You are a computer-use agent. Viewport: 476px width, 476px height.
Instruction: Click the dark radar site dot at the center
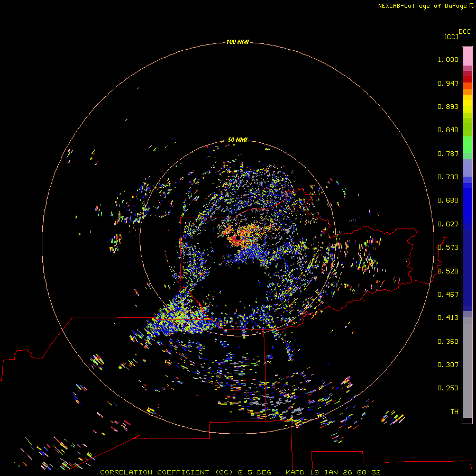[238, 237]
